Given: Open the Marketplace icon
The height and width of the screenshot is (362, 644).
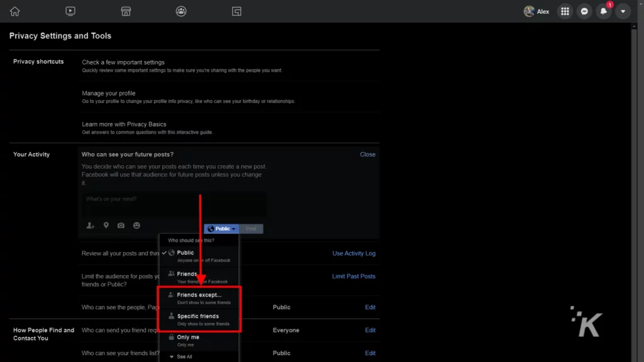Looking at the screenshot, I should (126, 11).
